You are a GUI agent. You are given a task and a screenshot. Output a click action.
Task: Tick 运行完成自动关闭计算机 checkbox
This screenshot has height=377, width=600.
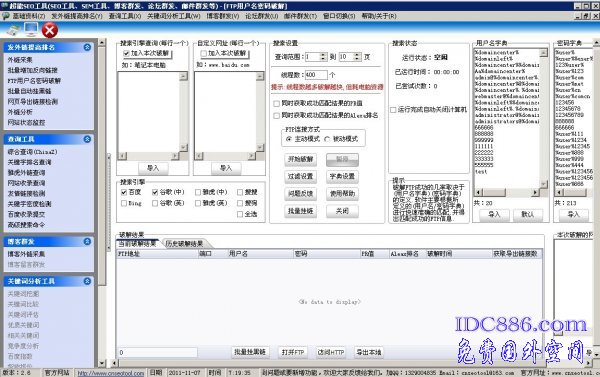tap(393, 110)
